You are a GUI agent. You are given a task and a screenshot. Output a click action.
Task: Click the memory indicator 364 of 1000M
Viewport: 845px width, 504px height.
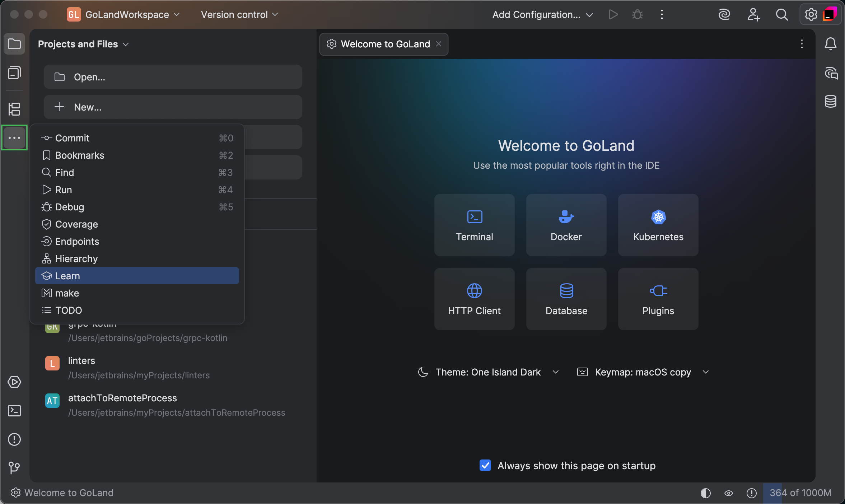(800, 493)
